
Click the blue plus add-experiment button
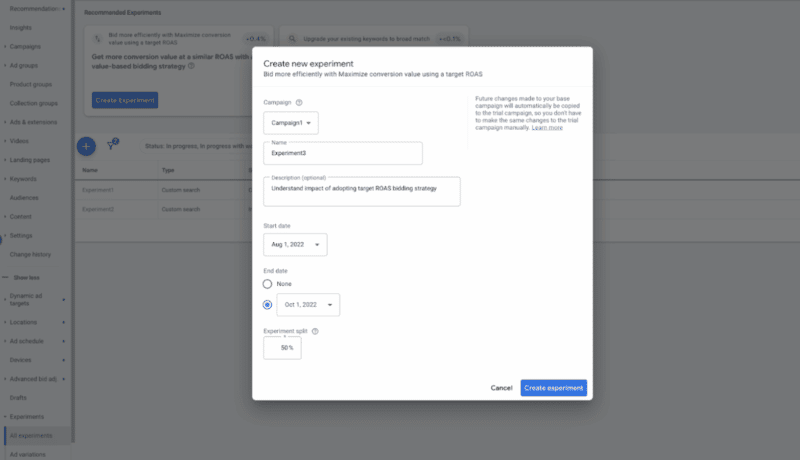[87, 146]
